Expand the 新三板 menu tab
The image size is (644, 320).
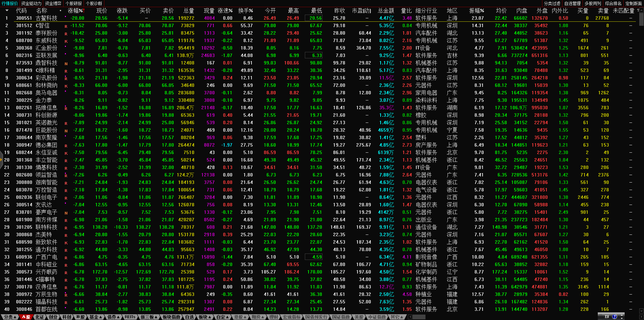(149, 317)
